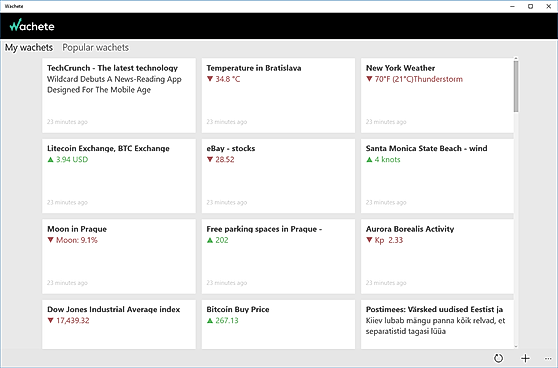Click the Wachete logo in the header
The height and width of the screenshot is (368, 558).
(x=32, y=26)
